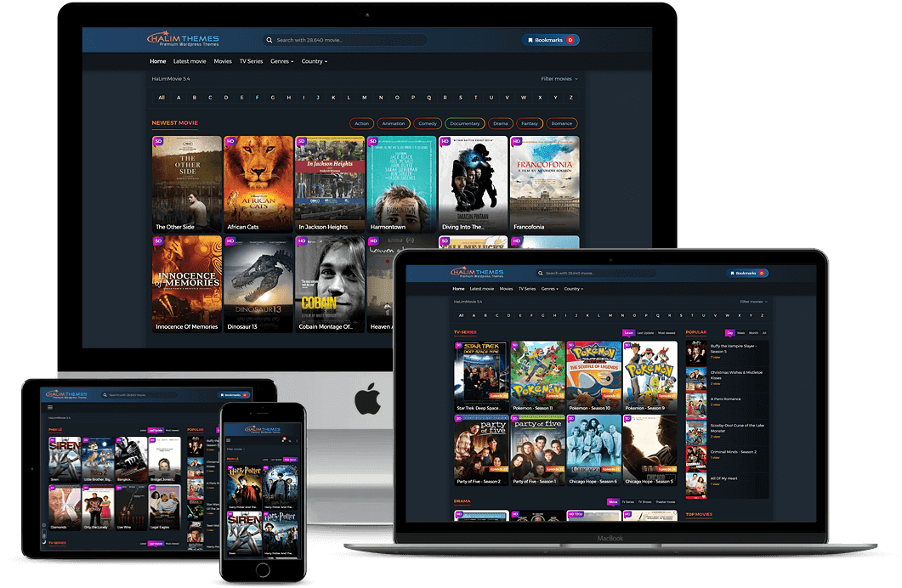The width and height of the screenshot is (902, 588).
Task: Click letter Z in the MacBook alphabet bar
Action: click(763, 315)
